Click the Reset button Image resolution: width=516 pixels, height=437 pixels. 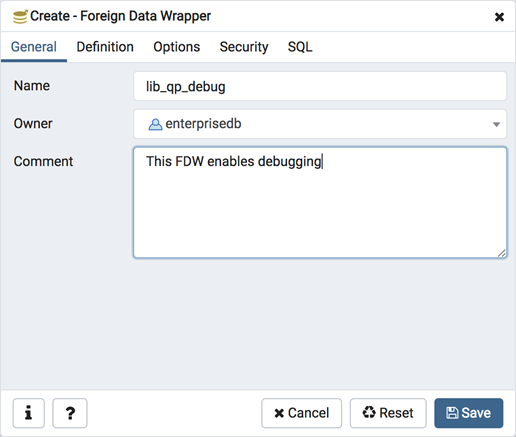pyautogui.click(x=388, y=413)
